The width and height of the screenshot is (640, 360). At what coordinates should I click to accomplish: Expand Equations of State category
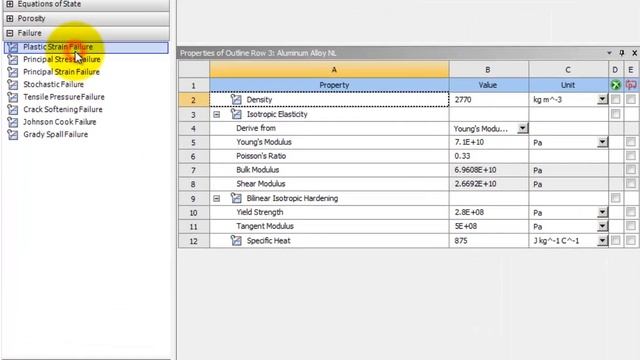(10, 4)
